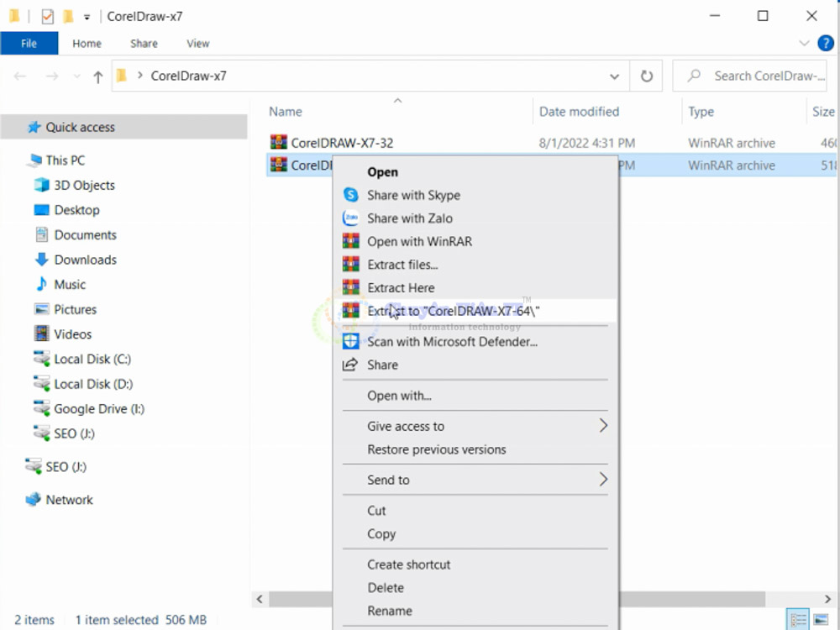Image resolution: width=840 pixels, height=630 pixels.
Task: Click the WinRAR icon beside CorelDRAW-X7-32
Action: pyautogui.click(x=278, y=143)
